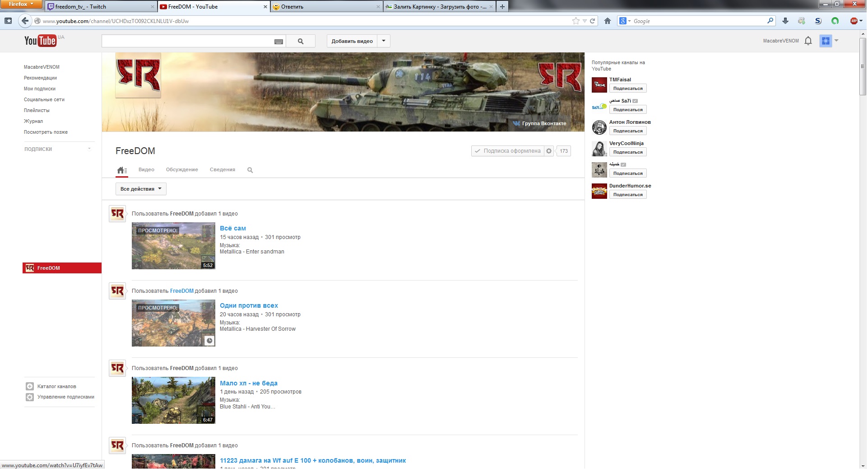This screenshot has height=469, width=868.
Task: Open channel Обсуждение tab
Action: 182,170
